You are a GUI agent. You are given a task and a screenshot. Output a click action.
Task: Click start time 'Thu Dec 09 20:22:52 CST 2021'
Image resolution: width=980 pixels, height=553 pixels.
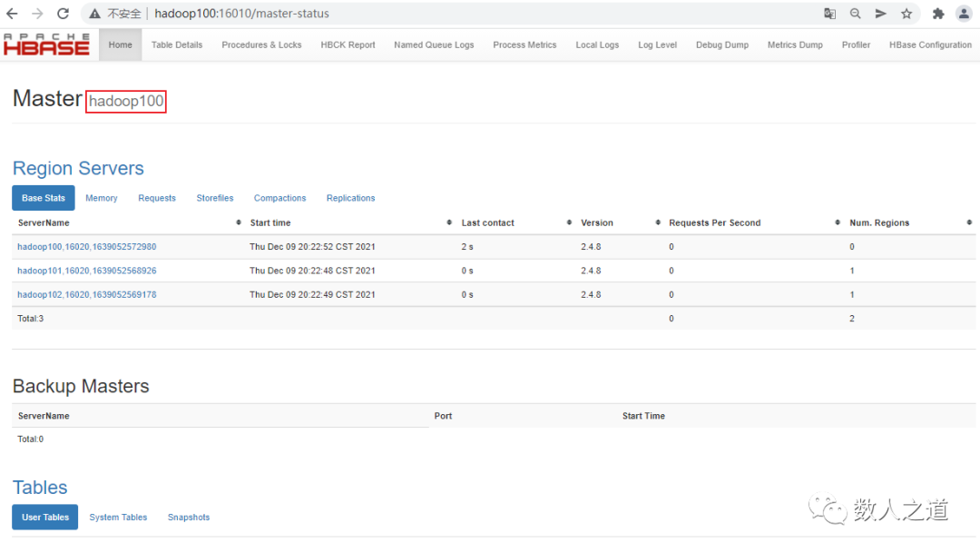pyautogui.click(x=312, y=246)
